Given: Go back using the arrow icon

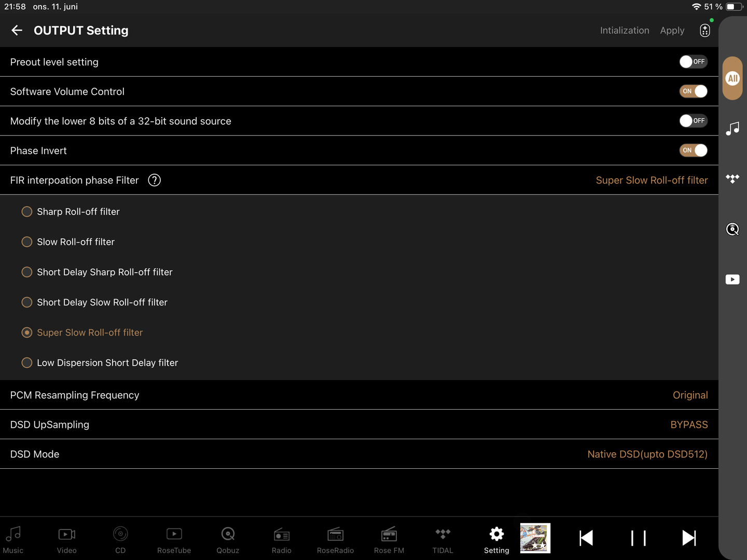Looking at the screenshot, I should coord(17,31).
